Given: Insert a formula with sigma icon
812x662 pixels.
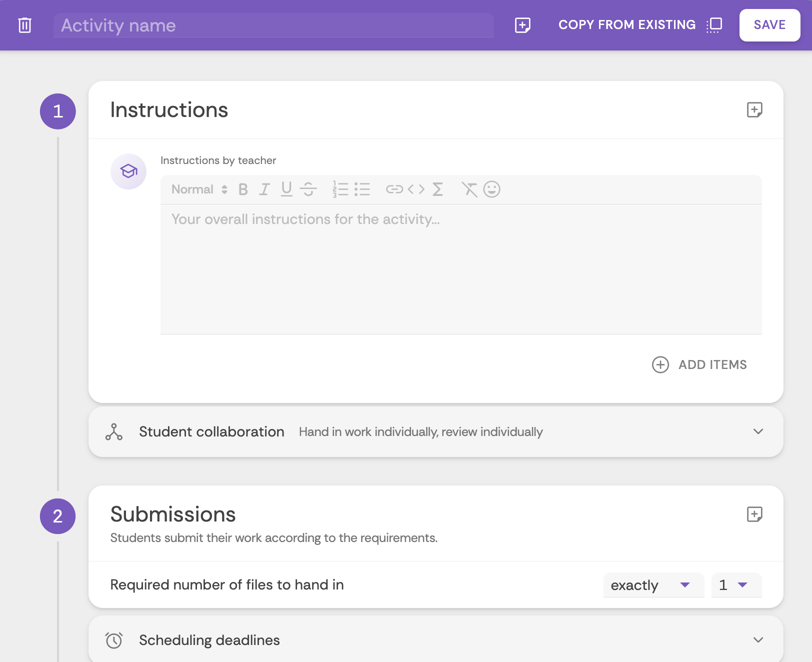Looking at the screenshot, I should [x=437, y=189].
